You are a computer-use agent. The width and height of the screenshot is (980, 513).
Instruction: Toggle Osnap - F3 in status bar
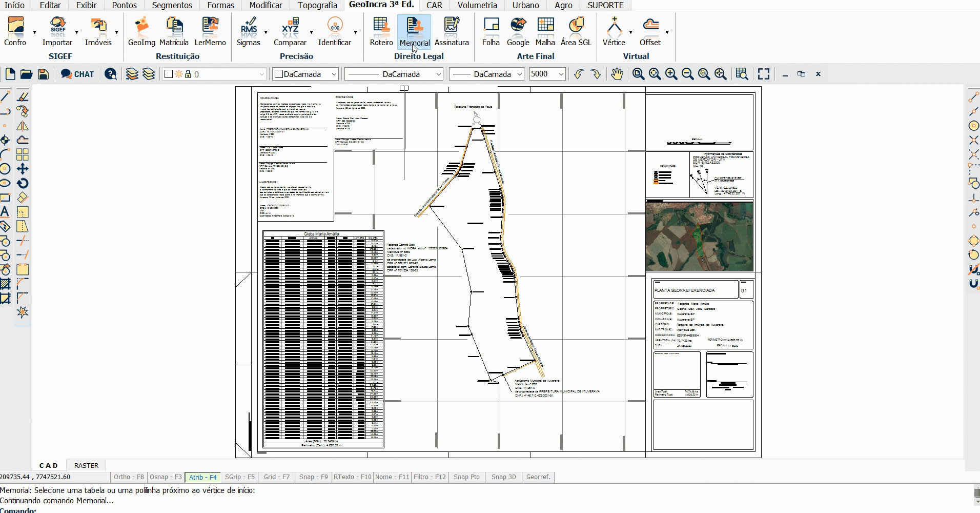[166, 477]
